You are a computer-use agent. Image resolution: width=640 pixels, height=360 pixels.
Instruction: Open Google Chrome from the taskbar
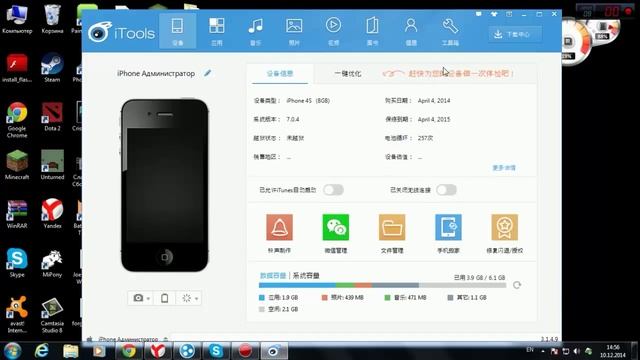pyautogui.click(x=129, y=351)
